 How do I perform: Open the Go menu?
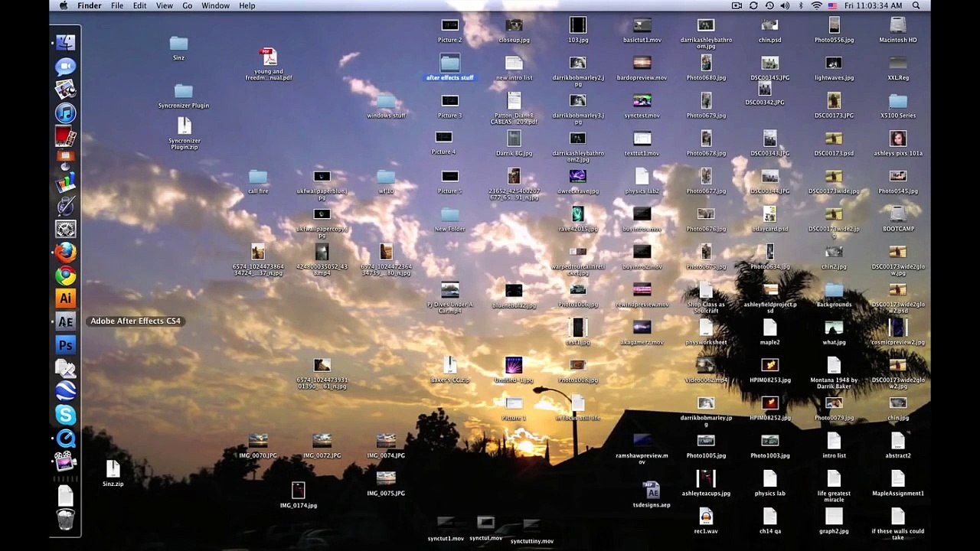click(187, 5)
